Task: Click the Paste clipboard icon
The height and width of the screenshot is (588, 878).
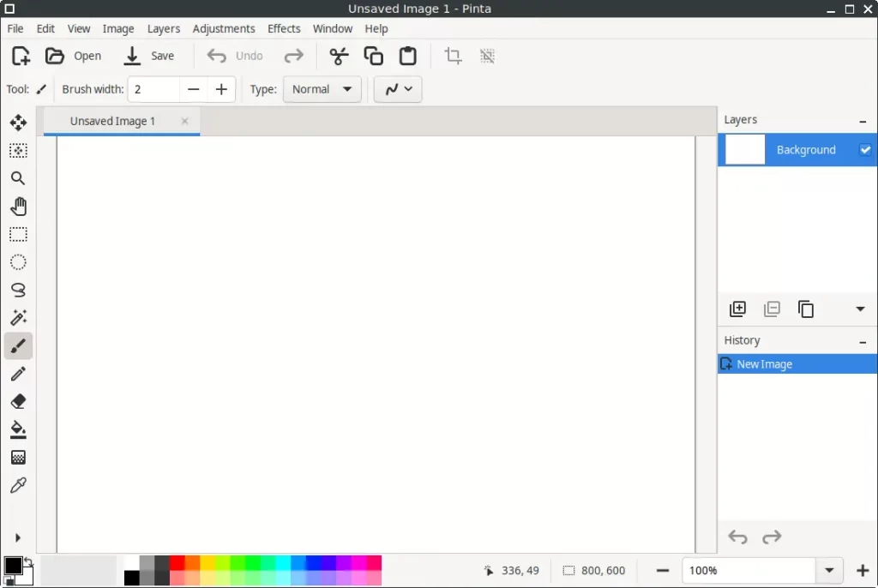Action: (407, 56)
